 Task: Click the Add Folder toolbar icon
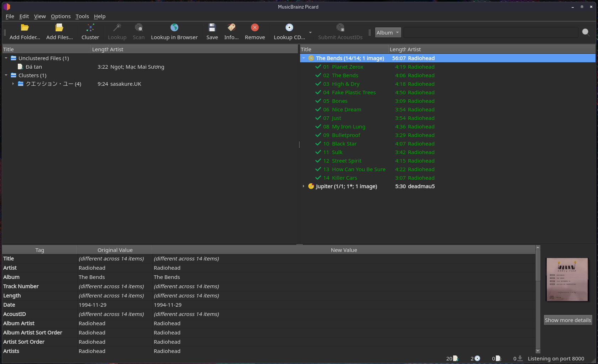(25, 28)
